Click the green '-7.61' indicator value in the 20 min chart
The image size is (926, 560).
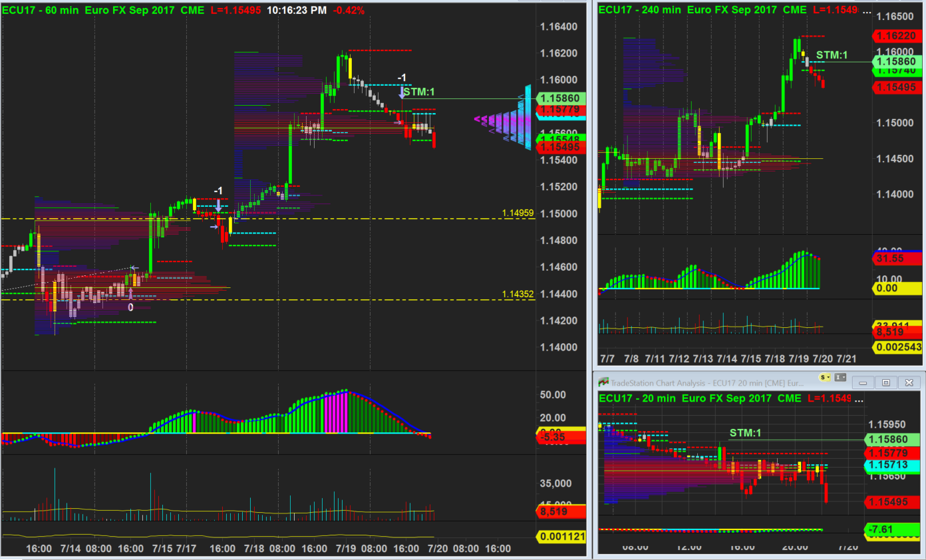(x=891, y=529)
